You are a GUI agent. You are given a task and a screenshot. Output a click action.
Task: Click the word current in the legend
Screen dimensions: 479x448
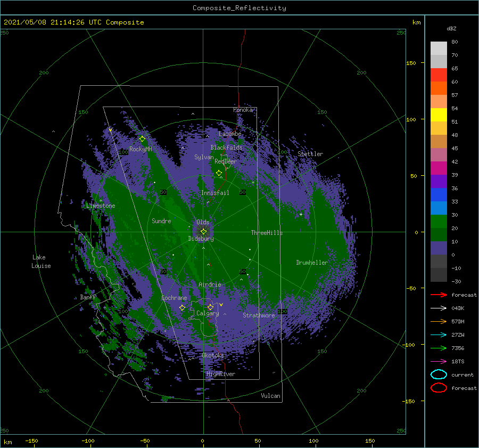(x=463, y=374)
